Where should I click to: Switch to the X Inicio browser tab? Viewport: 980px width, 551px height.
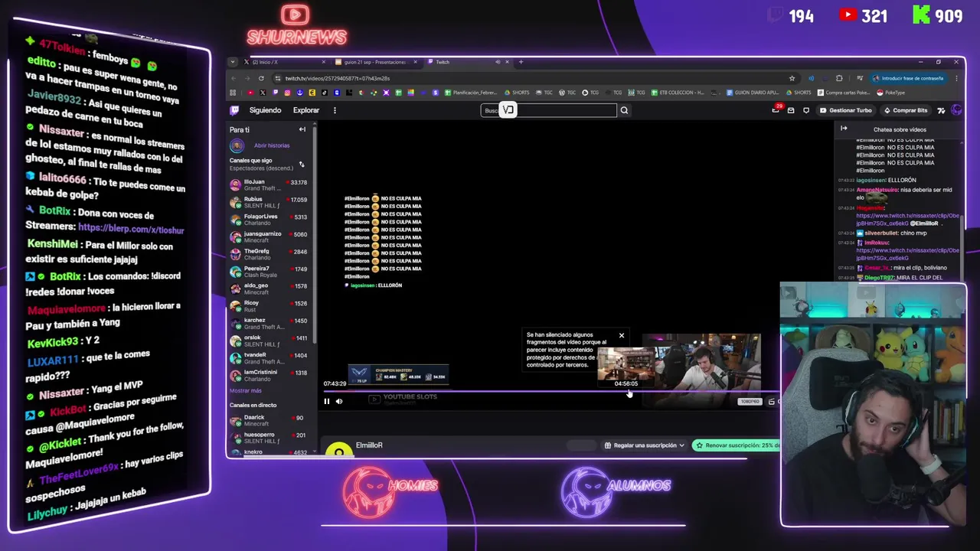[283, 62]
